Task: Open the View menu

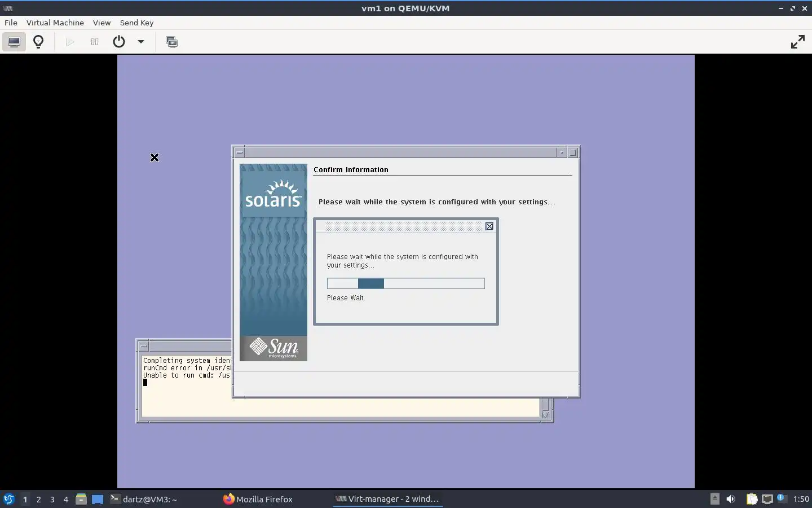Action: pos(101,23)
